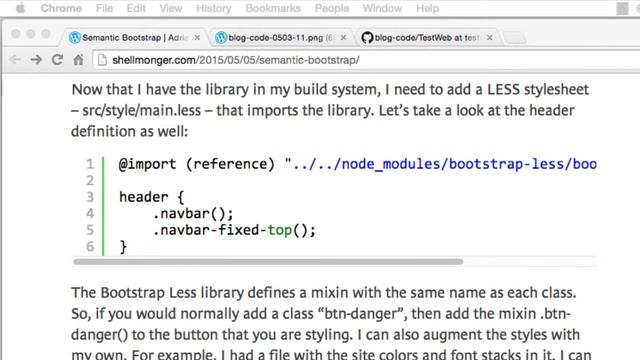The width and height of the screenshot is (640, 360).
Task: Open the Bookmarks menu
Action: 273,8
